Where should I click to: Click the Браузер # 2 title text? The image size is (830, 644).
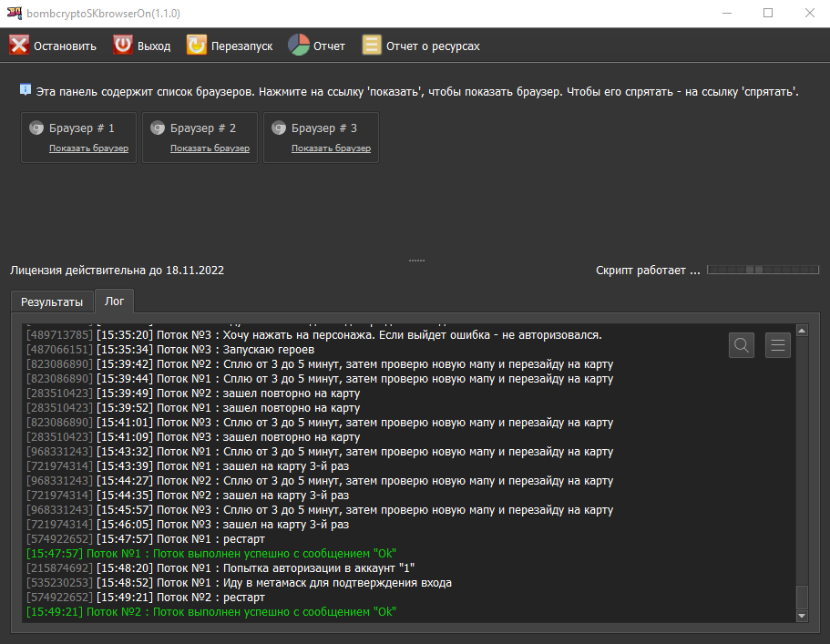pyautogui.click(x=203, y=128)
